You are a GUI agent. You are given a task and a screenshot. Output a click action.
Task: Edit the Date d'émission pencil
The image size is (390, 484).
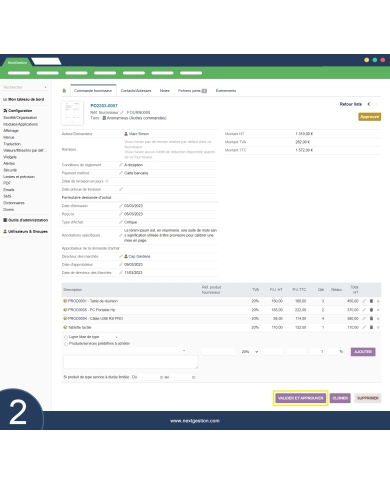121,206
